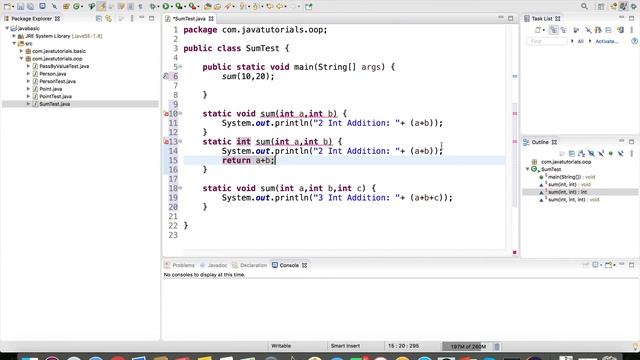Select the Java perspective icon
The width and height of the screenshot is (640, 360).
(623, 6)
